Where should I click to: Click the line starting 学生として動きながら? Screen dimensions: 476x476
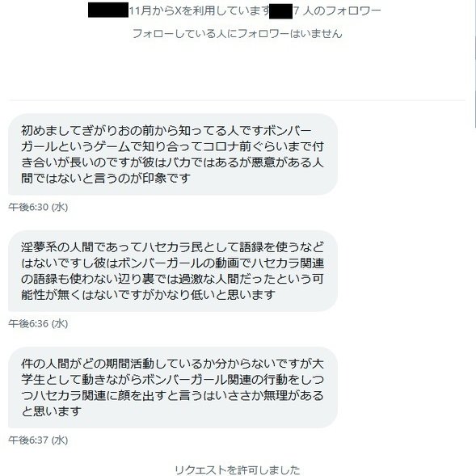tap(172, 380)
